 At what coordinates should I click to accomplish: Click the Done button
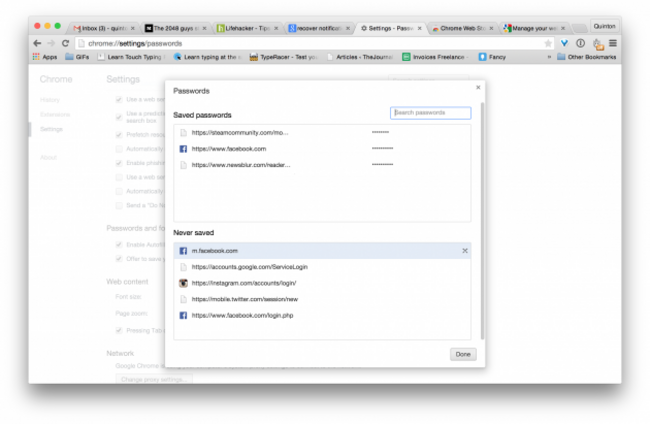[463, 354]
